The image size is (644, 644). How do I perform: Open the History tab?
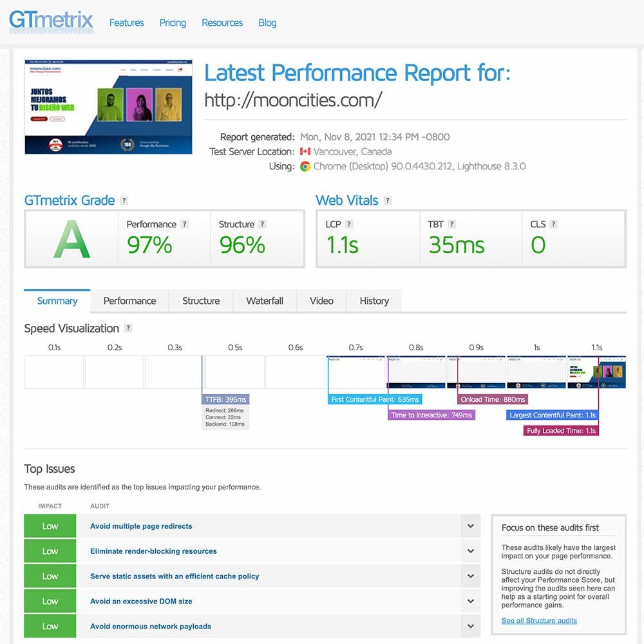[374, 301]
